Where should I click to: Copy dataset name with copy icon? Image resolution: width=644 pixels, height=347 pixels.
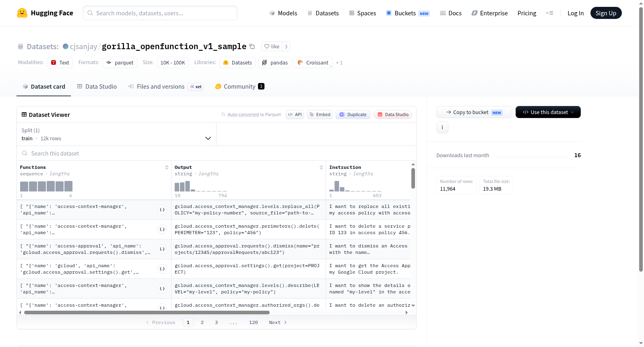(x=252, y=46)
